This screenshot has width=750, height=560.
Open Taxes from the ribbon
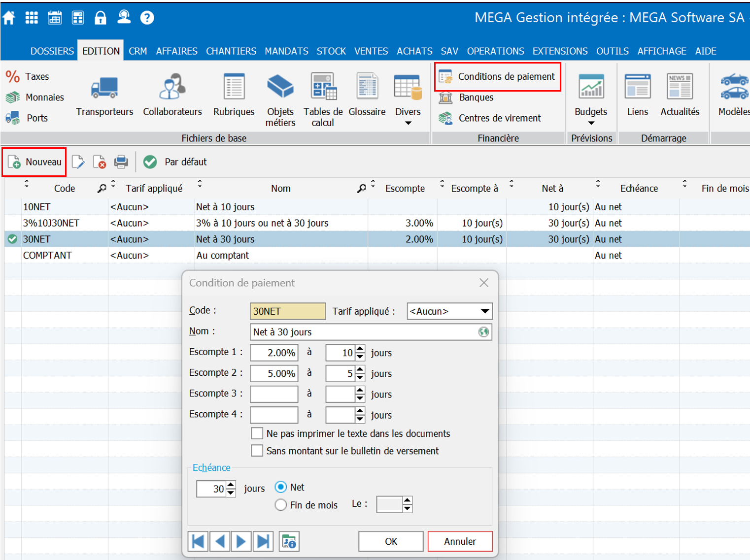28,76
